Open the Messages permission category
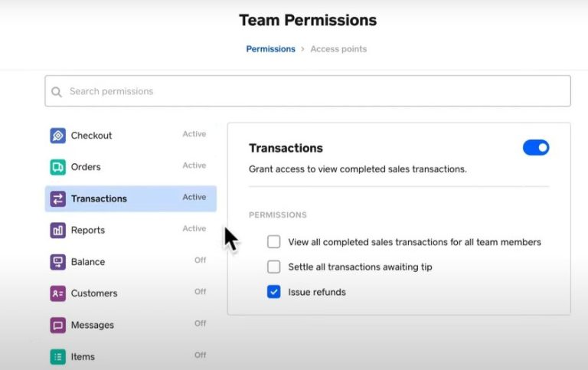The image size is (588, 370). click(x=93, y=325)
